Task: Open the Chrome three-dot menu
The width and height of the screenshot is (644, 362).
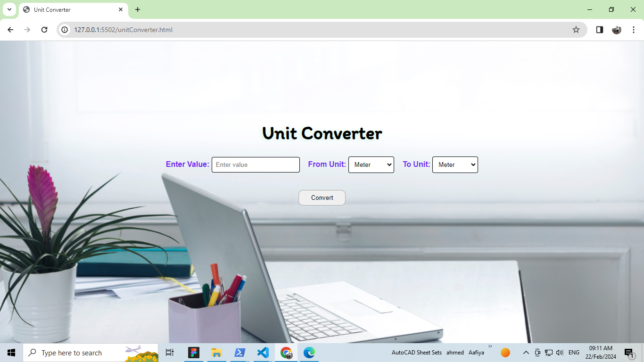Action: [634, 29]
